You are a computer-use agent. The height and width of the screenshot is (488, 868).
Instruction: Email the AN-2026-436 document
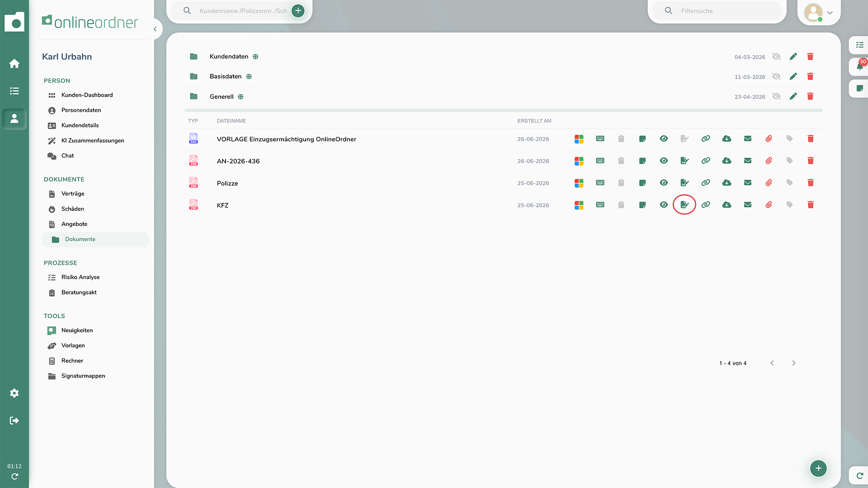click(x=748, y=161)
